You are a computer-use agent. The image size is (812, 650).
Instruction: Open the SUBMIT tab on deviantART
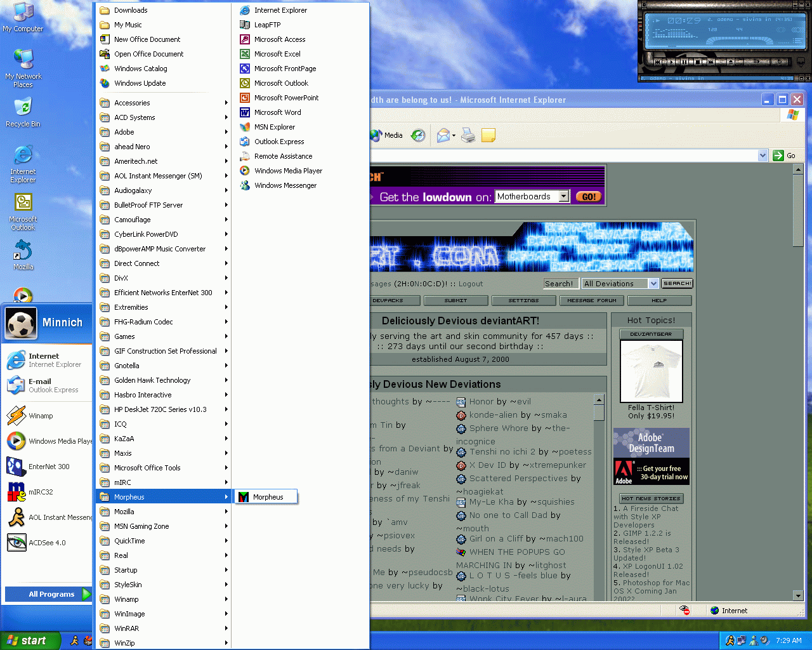(456, 300)
